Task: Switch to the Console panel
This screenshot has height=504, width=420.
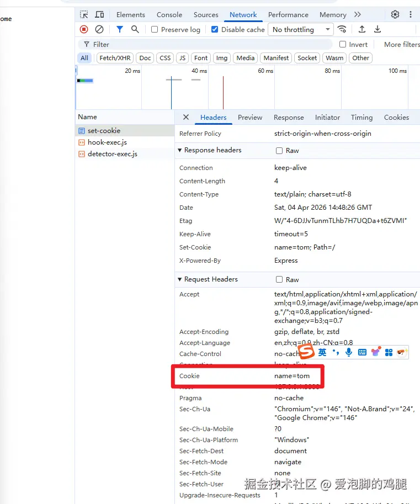Action: 169,15
